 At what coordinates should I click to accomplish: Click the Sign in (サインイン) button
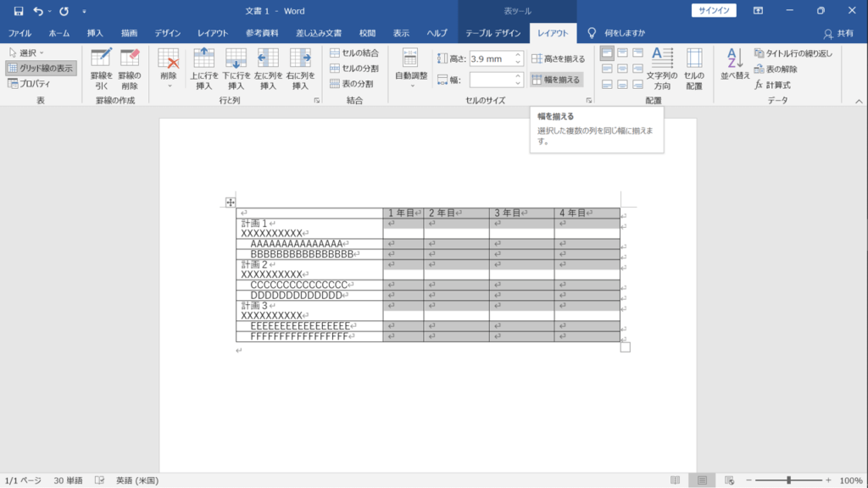click(x=714, y=10)
